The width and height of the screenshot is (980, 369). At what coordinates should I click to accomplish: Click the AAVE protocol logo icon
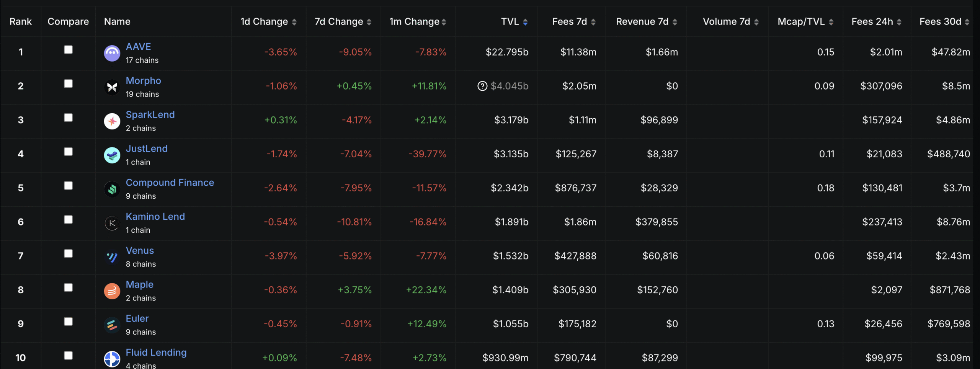(x=112, y=53)
